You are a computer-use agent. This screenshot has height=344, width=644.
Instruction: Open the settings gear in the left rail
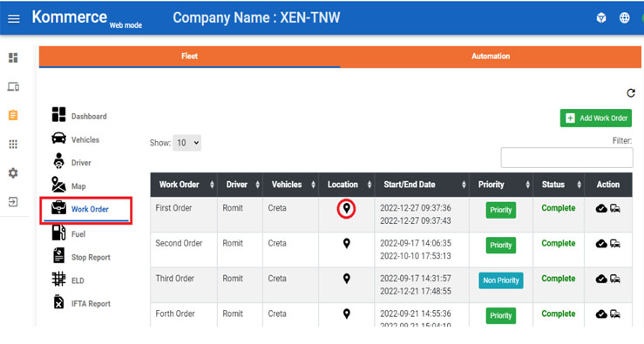point(13,172)
